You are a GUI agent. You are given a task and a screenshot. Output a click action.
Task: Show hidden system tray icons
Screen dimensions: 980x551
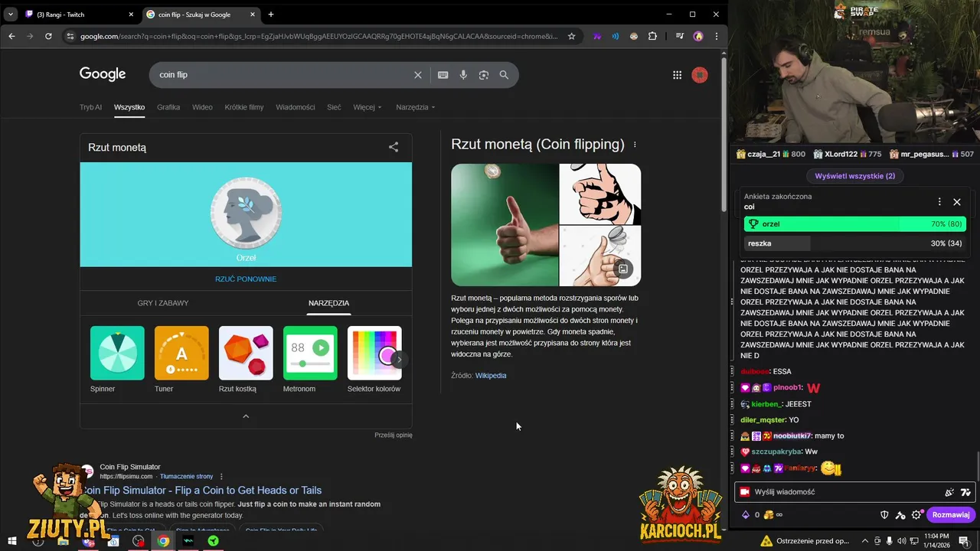pyautogui.click(x=865, y=540)
